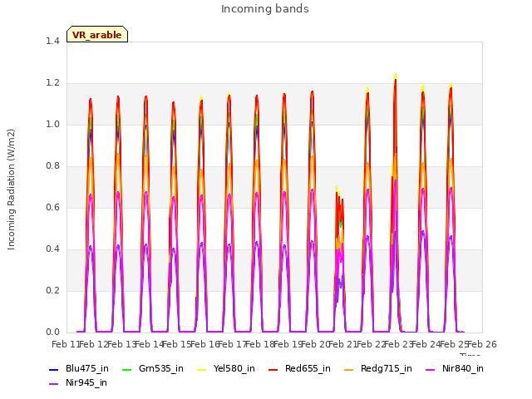Click the Incoming Radiation (W/m2) axis label
532x399 pixels.
[x=11, y=190]
